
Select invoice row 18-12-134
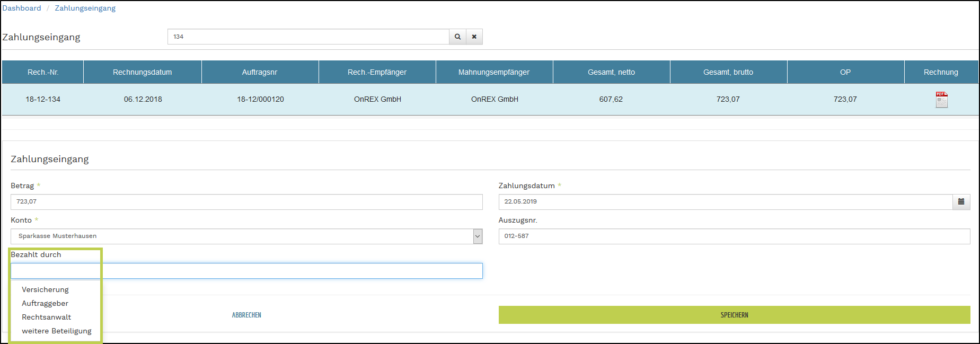43,99
